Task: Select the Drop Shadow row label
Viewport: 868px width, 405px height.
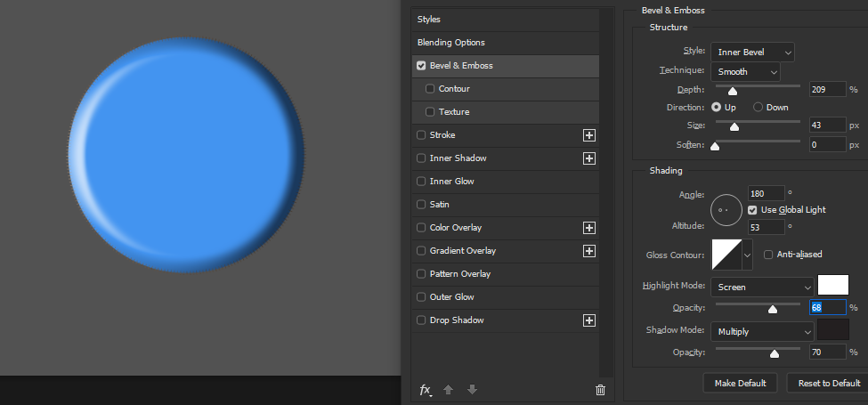Action: tap(457, 320)
